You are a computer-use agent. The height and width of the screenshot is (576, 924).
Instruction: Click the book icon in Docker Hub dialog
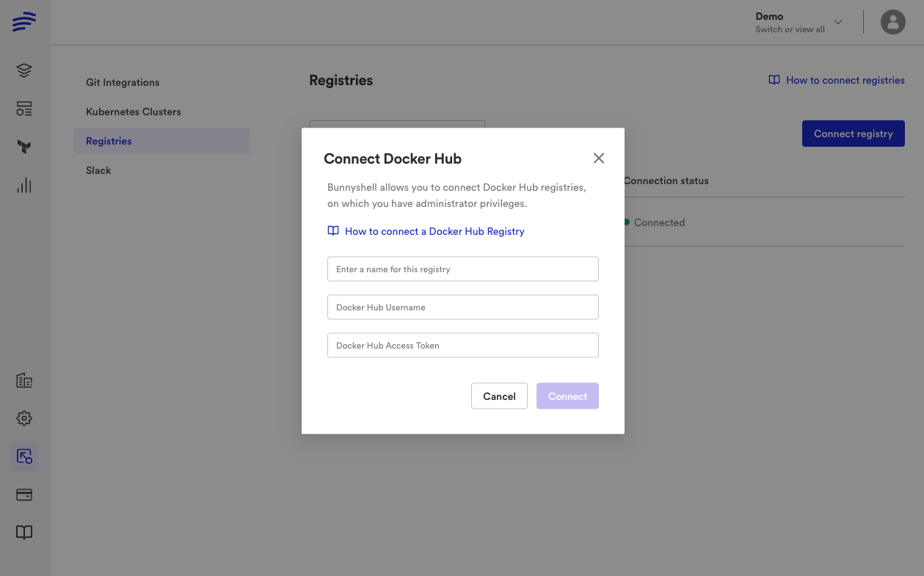click(333, 231)
